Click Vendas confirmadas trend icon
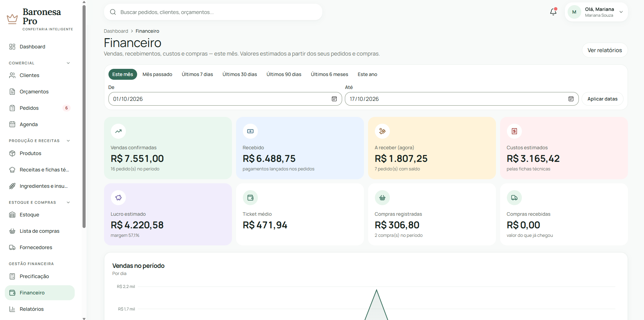 118,131
